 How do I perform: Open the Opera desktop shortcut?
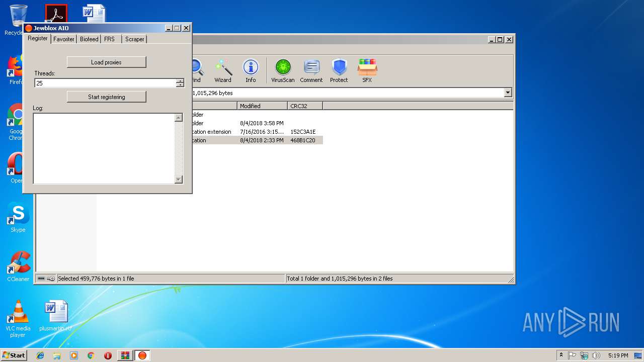pos(16,168)
